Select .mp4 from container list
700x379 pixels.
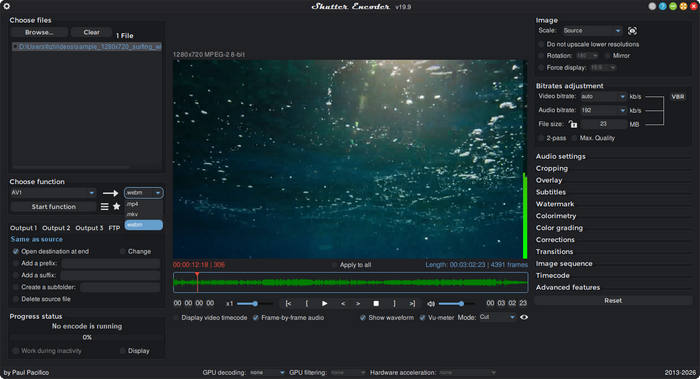[x=144, y=204]
